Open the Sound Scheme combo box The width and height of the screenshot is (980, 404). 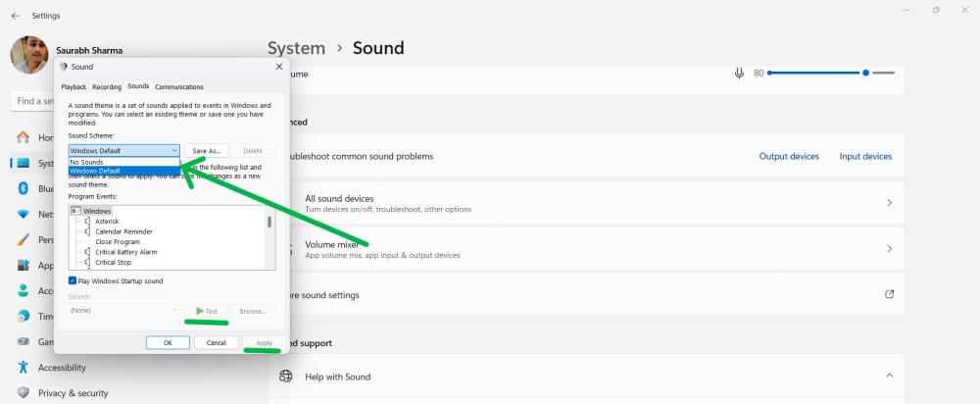[124, 150]
